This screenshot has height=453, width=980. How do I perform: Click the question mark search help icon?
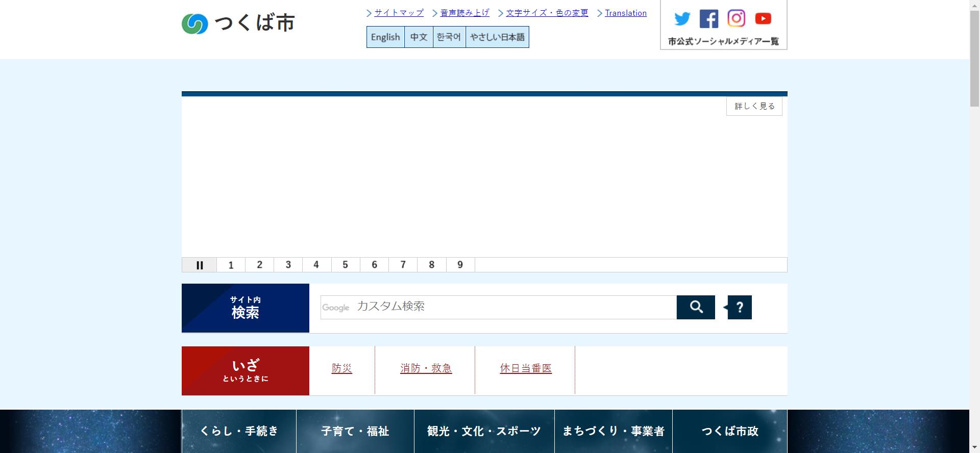(x=740, y=307)
